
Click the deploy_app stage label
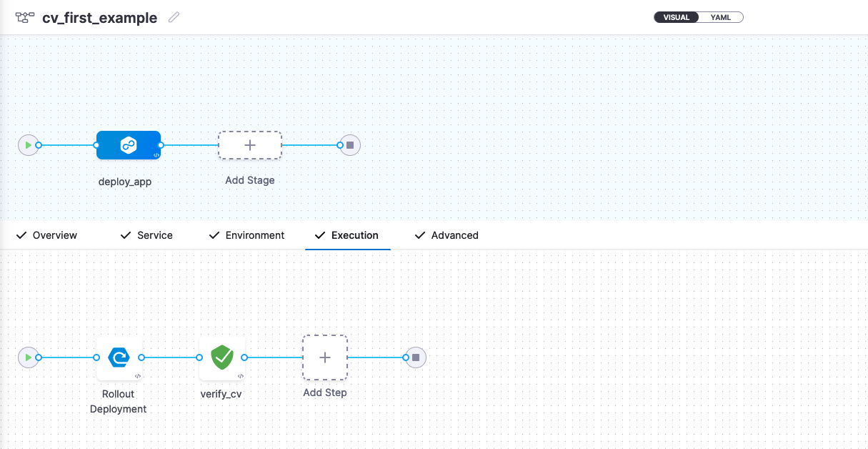pyautogui.click(x=125, y=182)
